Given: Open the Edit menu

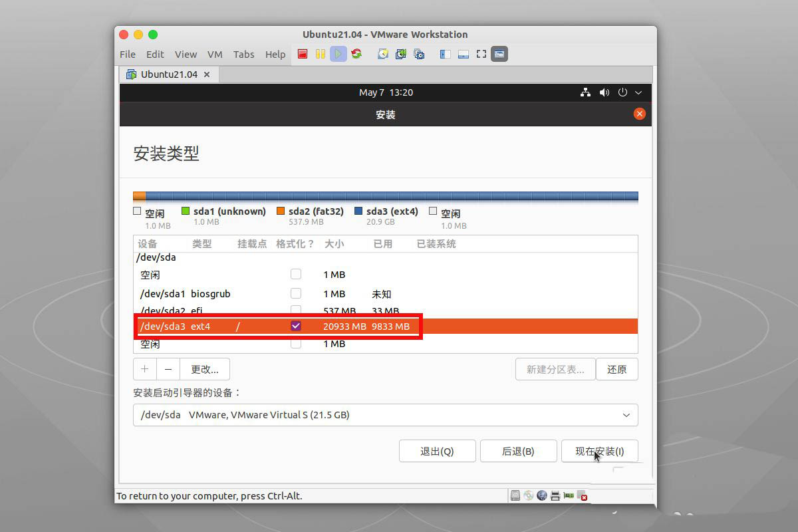Looking at the screenshot, I should [155, 55].
